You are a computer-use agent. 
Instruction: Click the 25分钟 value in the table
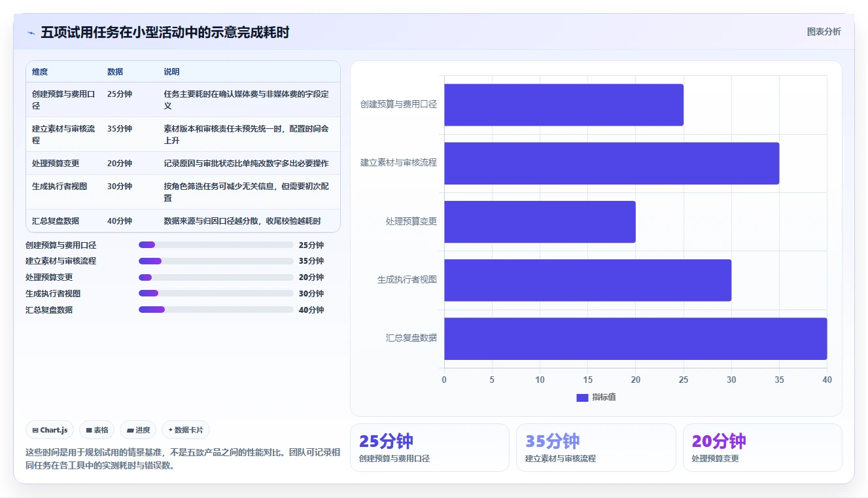point(120,94)
